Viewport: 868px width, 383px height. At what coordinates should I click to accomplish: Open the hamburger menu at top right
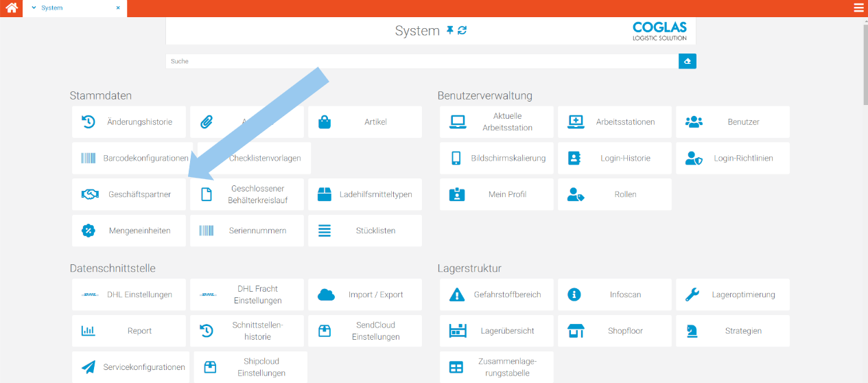click(858, 8)
